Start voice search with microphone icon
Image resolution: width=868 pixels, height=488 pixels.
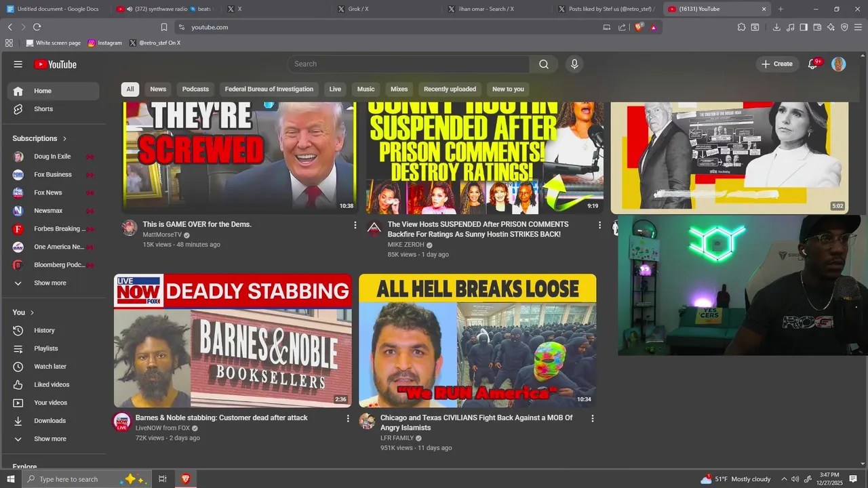(x=574, y=64)
